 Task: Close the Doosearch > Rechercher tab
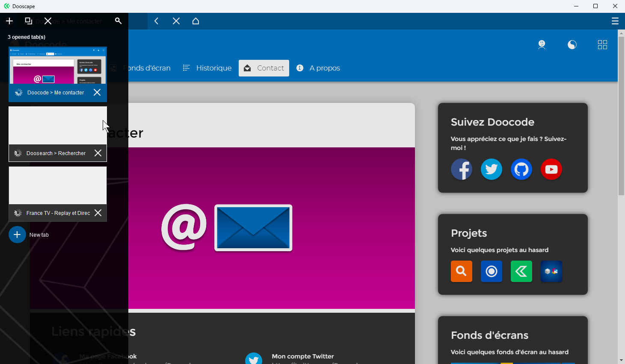click(x=98, y=153)
